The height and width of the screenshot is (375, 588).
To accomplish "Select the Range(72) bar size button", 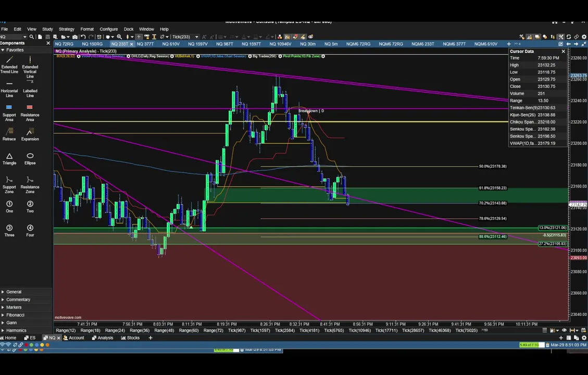I will [x=214, y=330].
